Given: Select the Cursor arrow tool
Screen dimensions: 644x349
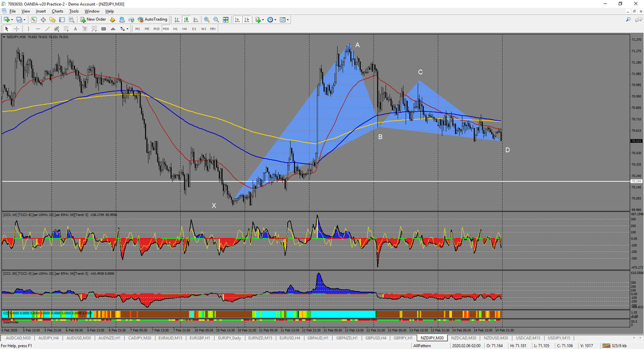Looking at the screenshot, I should (7, 28).
